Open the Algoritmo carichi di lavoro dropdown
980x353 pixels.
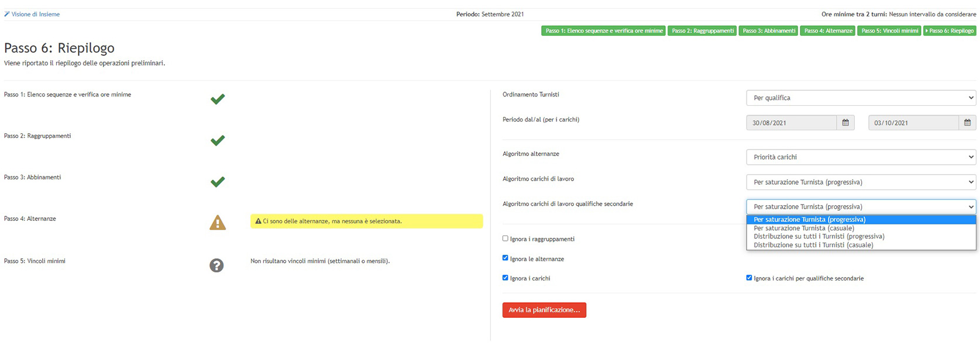click(x=861, y=182)
